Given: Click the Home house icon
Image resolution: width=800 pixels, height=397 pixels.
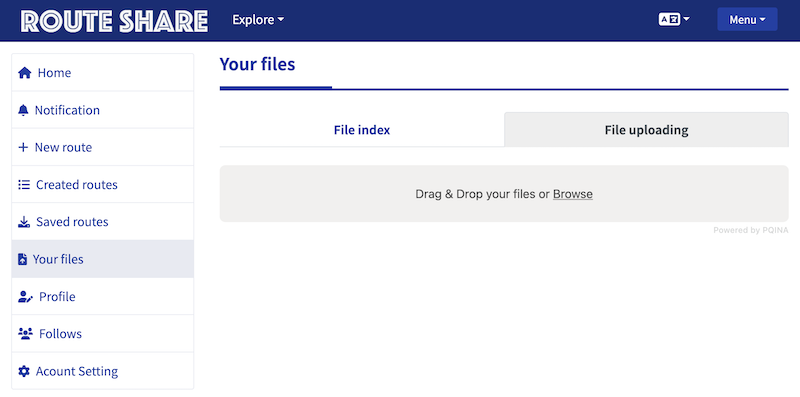Looking at the screenshot, I should [24, 73].
